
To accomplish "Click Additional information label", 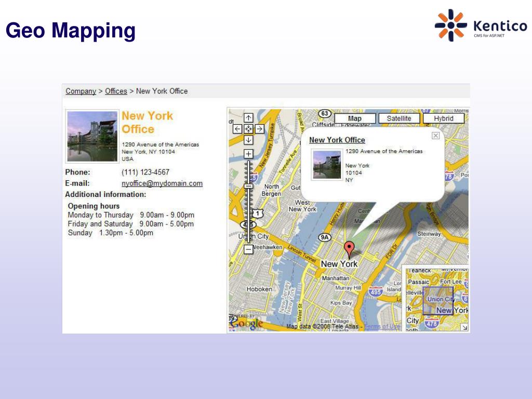I will (105, 194).
